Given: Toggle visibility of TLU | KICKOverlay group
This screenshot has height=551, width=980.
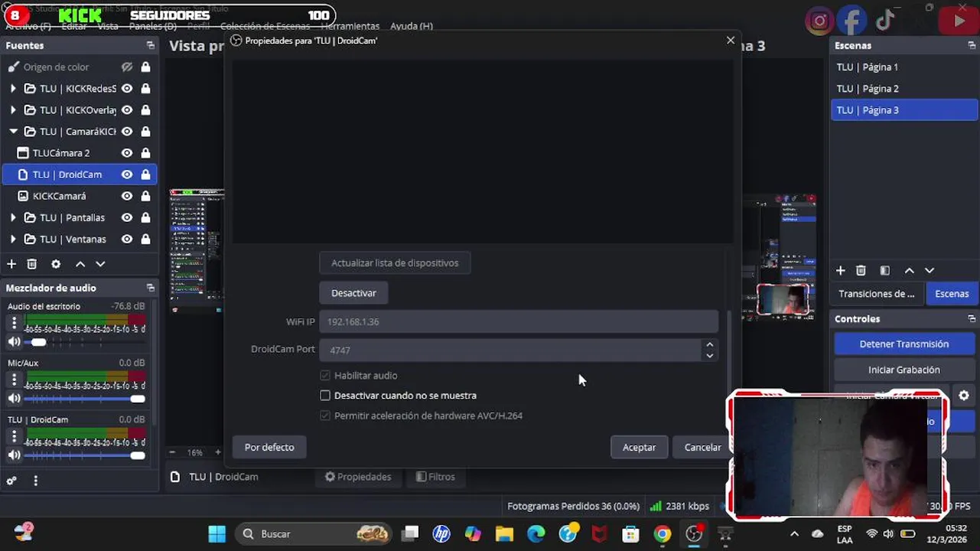Looking at the screenshot, I should [127, 110].
